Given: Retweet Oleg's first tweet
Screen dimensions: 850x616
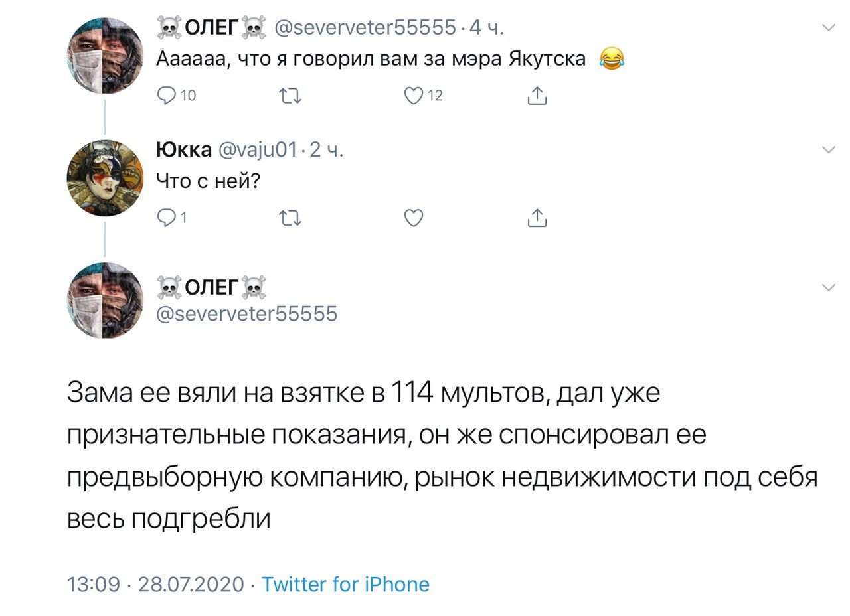Looking at the screenshot, I should [x=291, y=96].
